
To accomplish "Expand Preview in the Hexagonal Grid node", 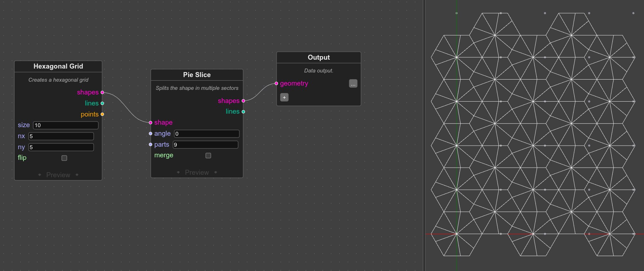I will [58, 175].
